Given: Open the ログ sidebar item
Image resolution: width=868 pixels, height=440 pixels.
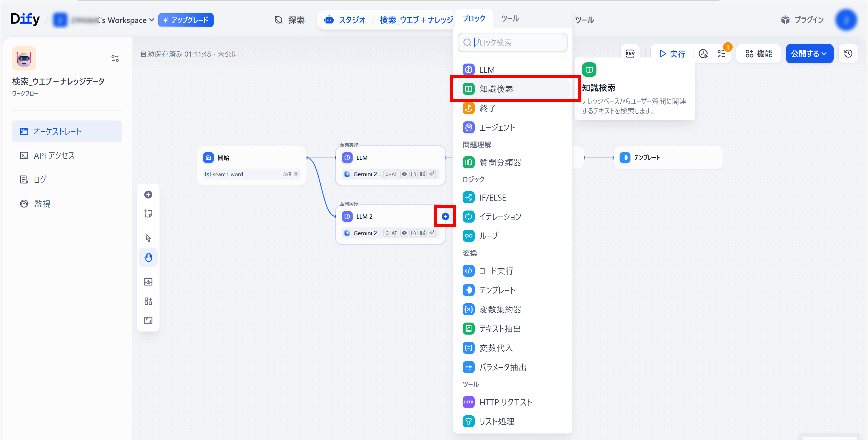Looking at the screenshot, I should pos(40,179).
